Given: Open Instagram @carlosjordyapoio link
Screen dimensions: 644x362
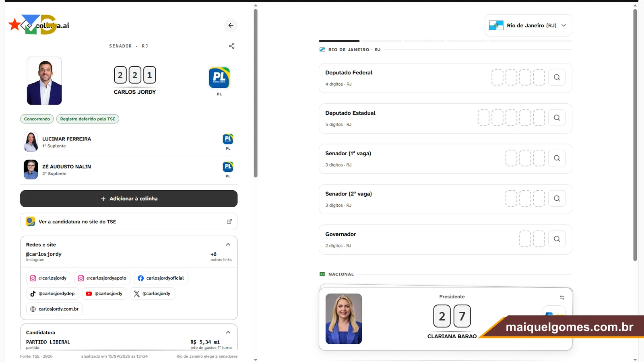Looking at the screenshot, I should click(102, 278).
